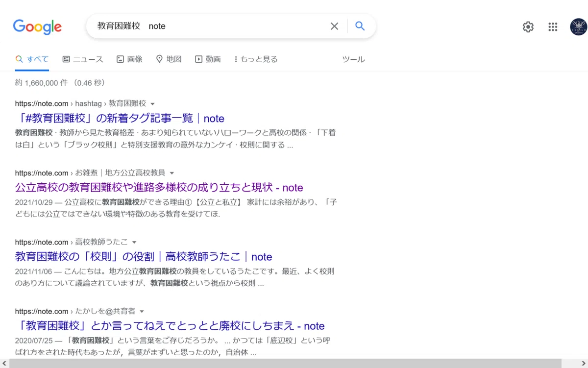Image resolution: width=588 pixels, height=368 pixels.
Task: Click the Google logo
Action: pyautogui.click(x=37, y=26)
